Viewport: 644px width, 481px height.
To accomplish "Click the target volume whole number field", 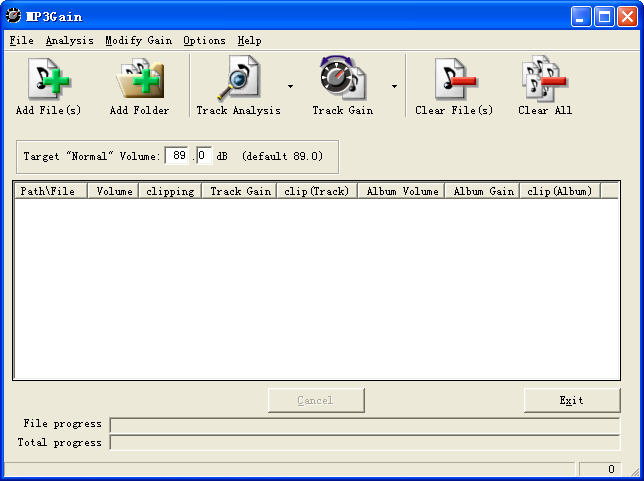I will pyautogui.click(x=178, y=156).
